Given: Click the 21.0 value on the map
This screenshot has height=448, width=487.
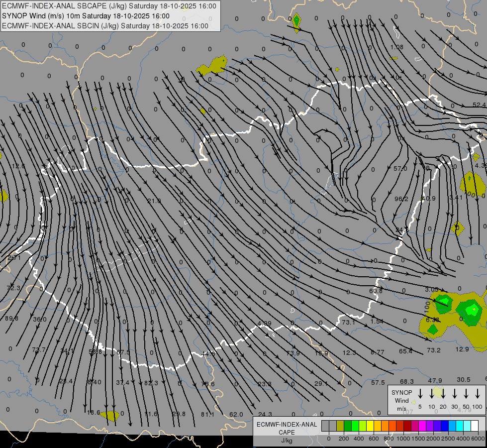Looking at the screenshot, I should tap(154, 201).
